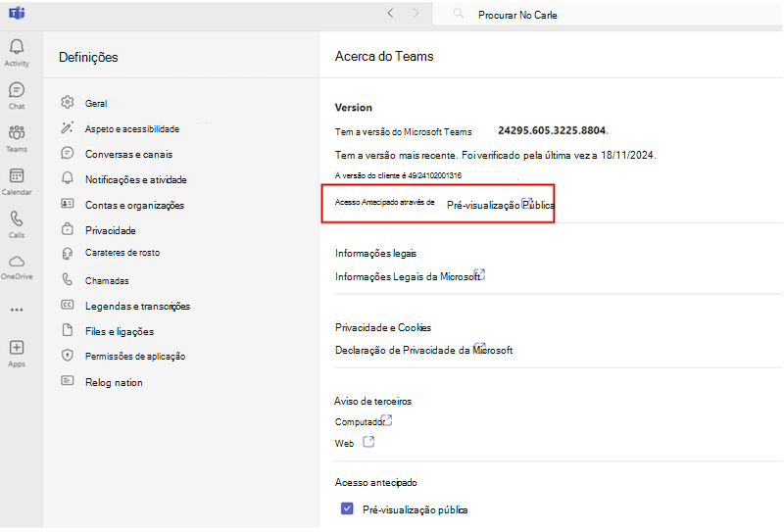Click the Procurar search input field
The image size is (784, 532).
608,15
